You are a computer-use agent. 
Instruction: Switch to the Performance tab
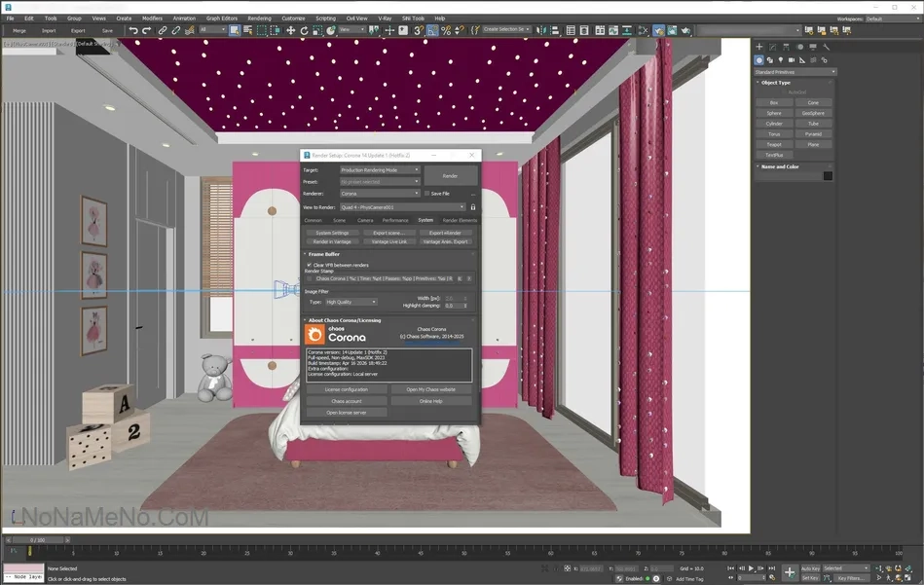(x=395, y=221)
